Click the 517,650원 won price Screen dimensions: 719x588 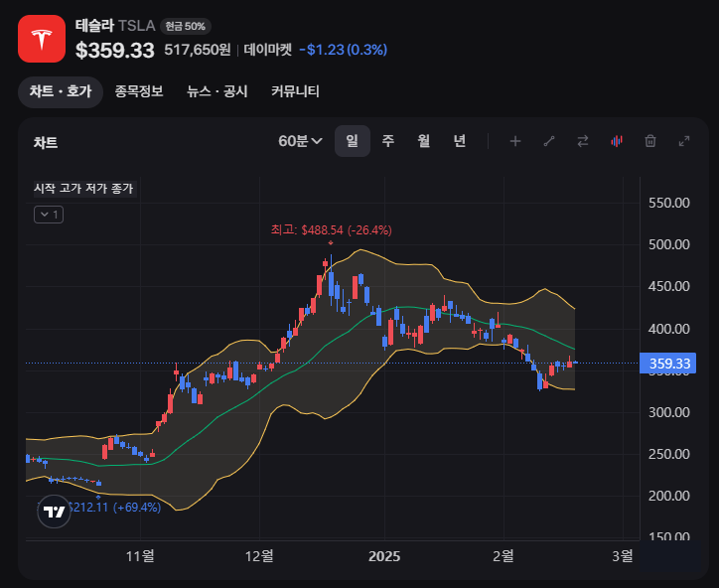(x=198, y=50)
